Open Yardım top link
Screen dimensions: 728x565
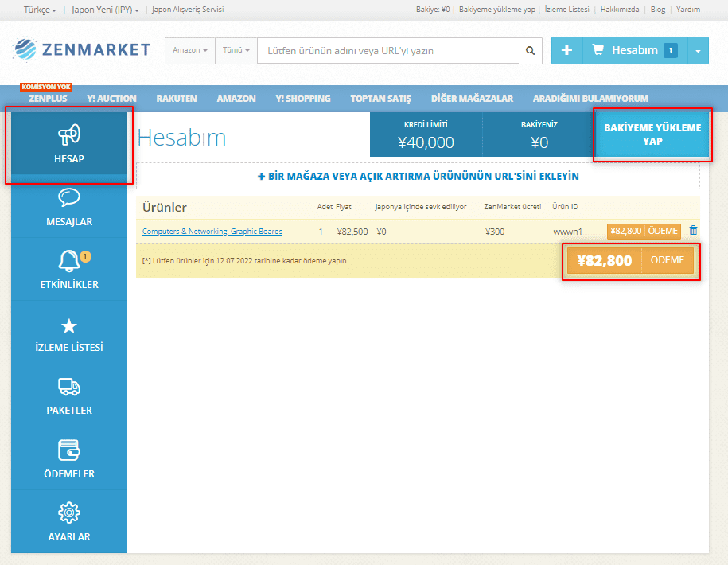687,10
